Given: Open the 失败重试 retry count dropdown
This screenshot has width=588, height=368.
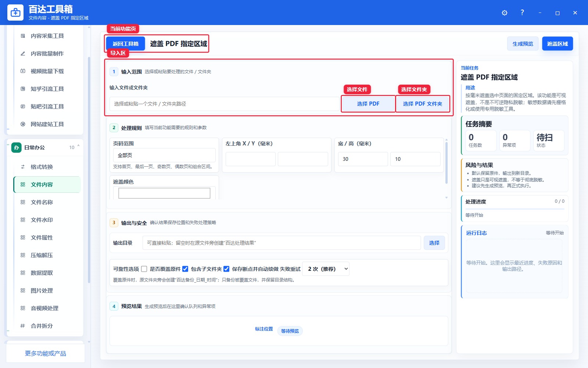Looking at the screenshot, I should [326, 269].
